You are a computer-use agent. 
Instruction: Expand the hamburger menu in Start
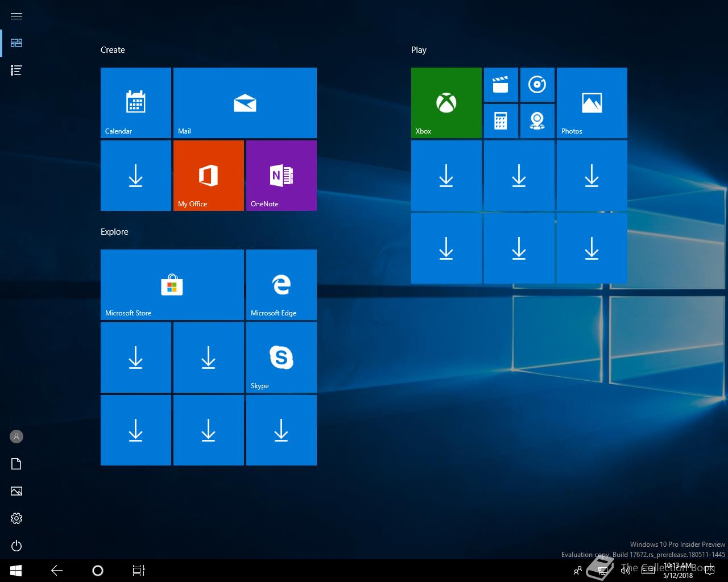click(16, 16)
